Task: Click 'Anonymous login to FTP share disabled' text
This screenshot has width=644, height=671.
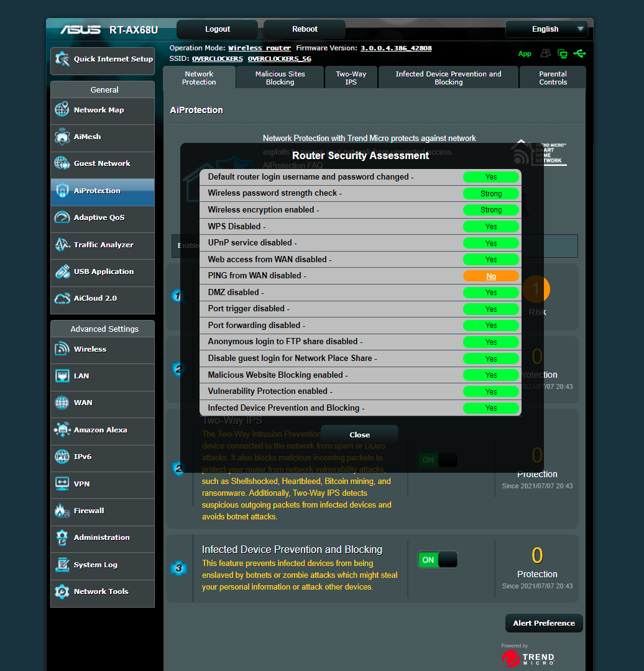Action: [x=285, y=342]
